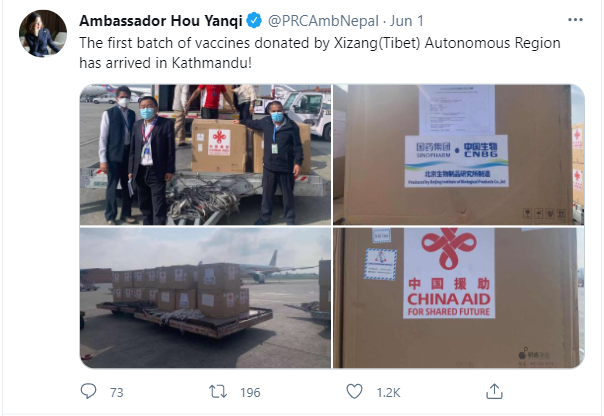Click the Kathmandu line of tweet text
Viewport: 604px width, 416px height.
click(166, 63)
